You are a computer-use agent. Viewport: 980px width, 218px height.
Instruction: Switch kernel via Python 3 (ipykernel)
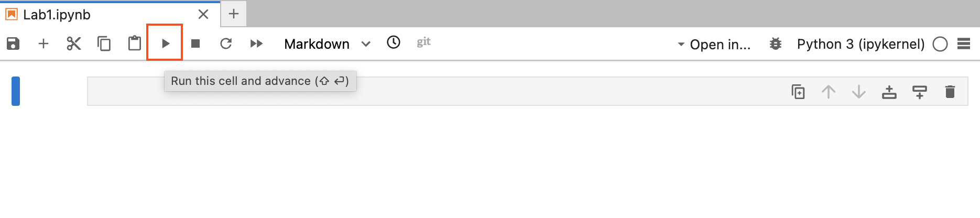pos(861,44)
